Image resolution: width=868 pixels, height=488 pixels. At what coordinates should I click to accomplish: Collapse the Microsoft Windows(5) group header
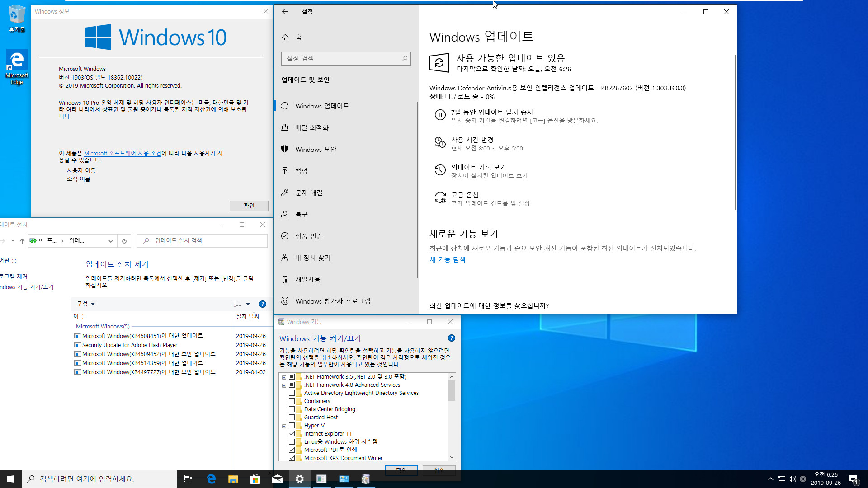click(x=103, y=326)
